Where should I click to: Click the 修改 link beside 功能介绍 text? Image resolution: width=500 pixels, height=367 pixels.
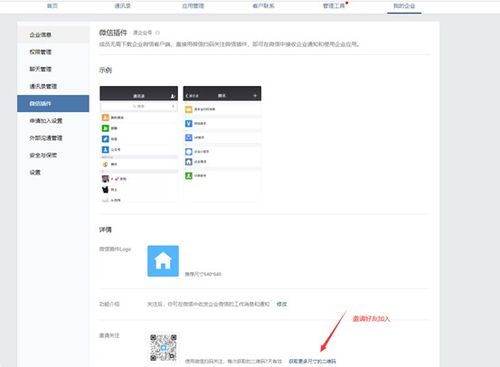click(x=282, y=304)
